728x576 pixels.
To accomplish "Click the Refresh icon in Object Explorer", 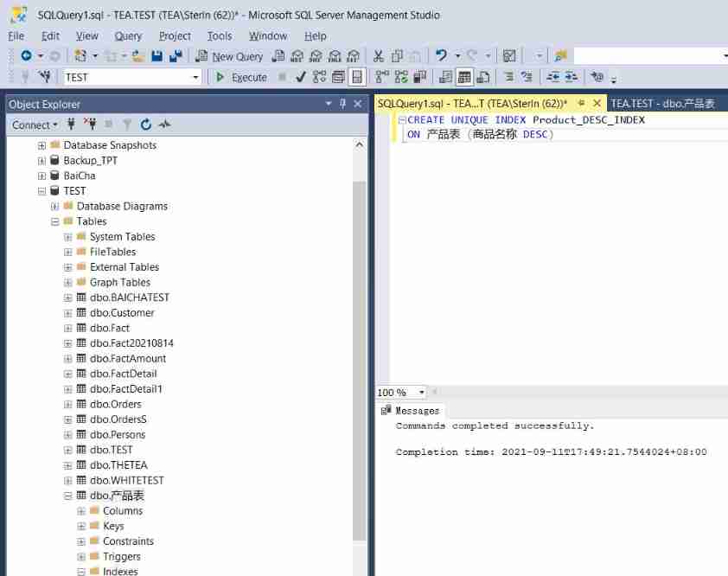I will pyautogui.click(x=146, y=125).
